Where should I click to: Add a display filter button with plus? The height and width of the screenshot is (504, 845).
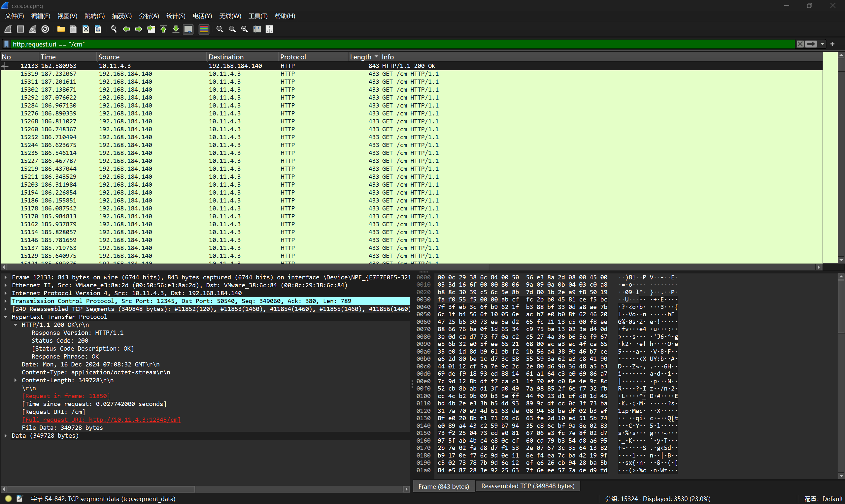click(832, 44)
